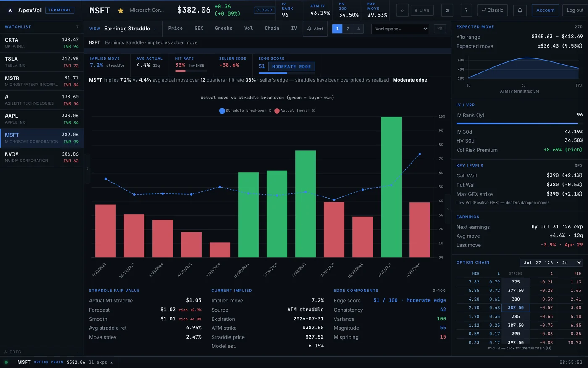Image resolution: width=588 pixels, height=368 pixels.
Task: Click the highlighted 382.50 strike
Action: coord(516,308)
